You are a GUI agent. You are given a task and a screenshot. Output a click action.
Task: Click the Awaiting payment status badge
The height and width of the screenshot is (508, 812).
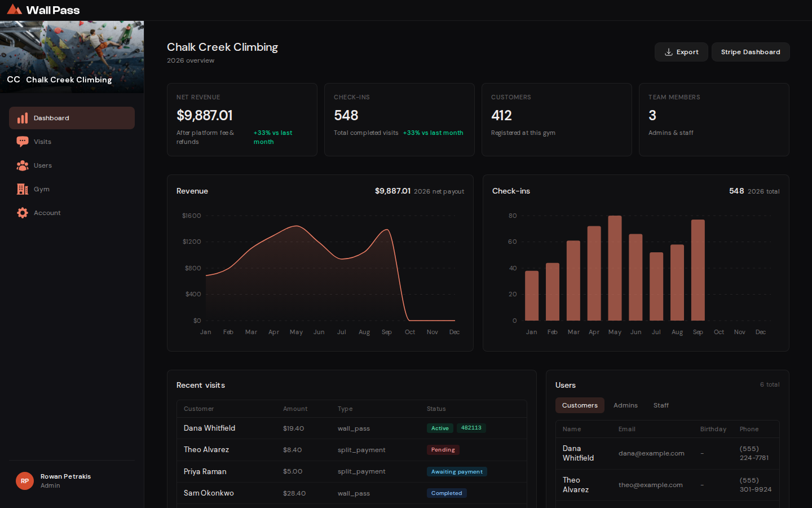pyautogui.click(x=457, y=472)
